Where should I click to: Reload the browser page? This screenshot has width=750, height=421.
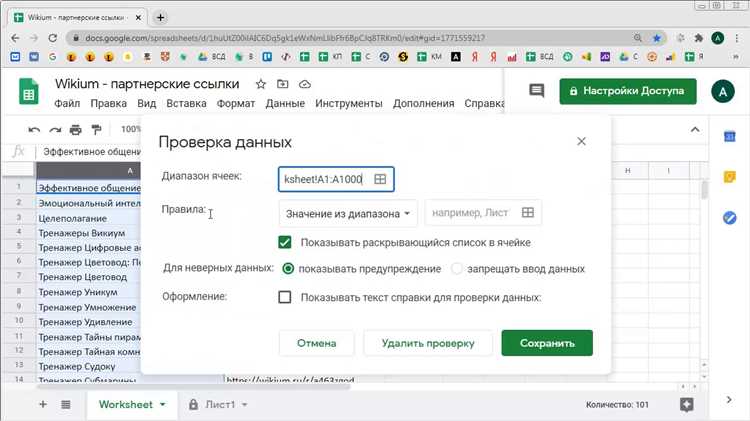pyautogui.click(x=53, y=38)
